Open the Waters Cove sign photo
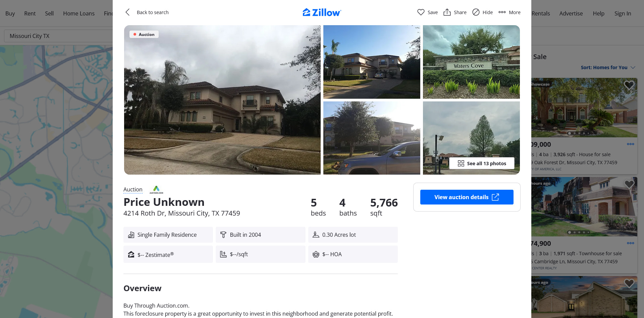Image resolution: width=644 pixels, height=318 pixels. [471, 62]
